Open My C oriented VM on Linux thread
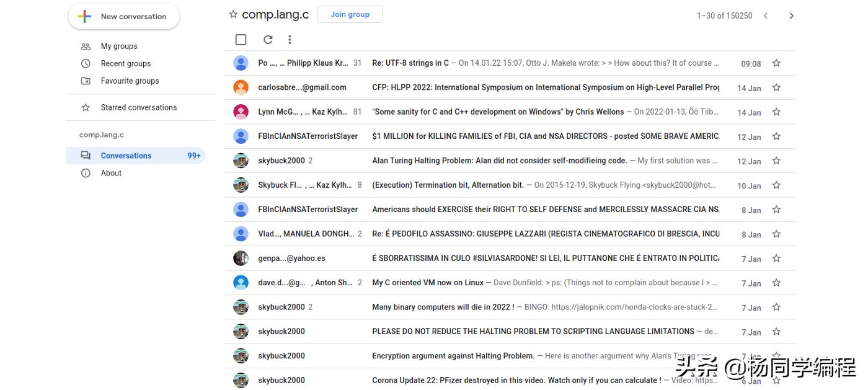 (x=428, y=283)
